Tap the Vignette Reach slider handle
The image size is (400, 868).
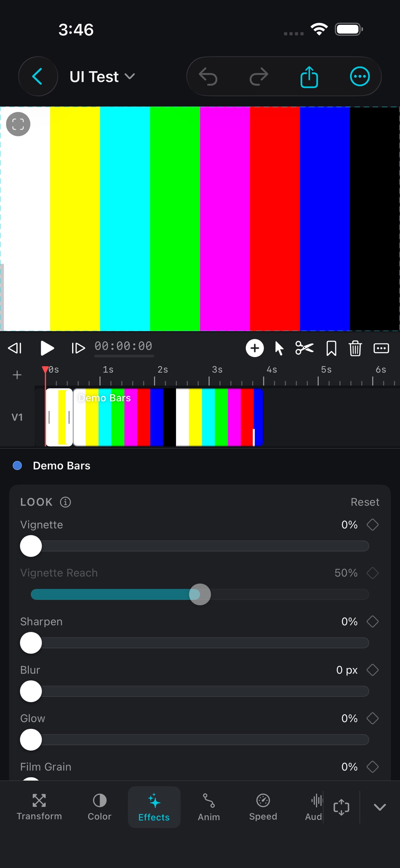click(x=200, y=594)
